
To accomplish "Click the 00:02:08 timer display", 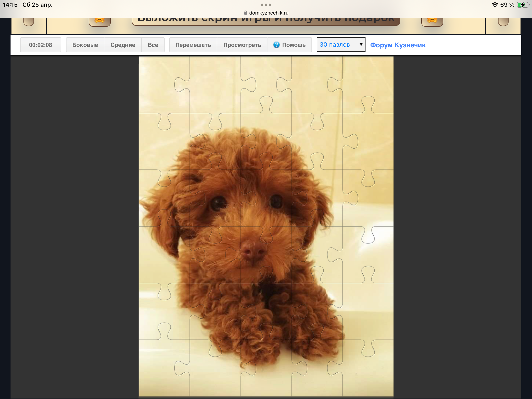I will (x=40, y=45).
